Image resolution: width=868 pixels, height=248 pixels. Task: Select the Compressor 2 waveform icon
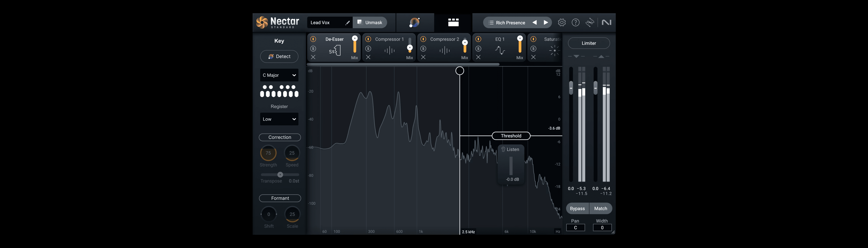pyautogui.click(x=445, y=51)
